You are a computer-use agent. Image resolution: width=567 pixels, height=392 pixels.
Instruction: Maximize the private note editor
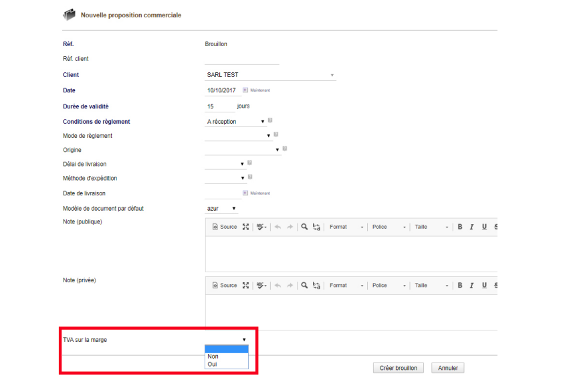(245, 286)
